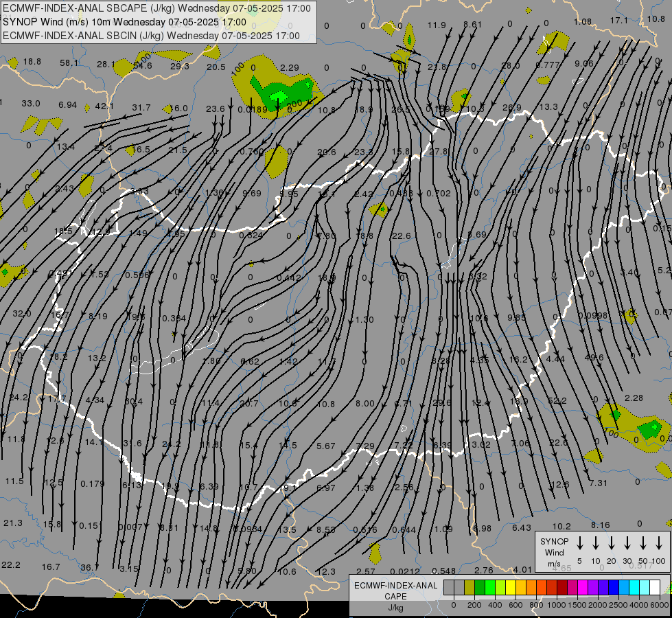Click the map value 0.179
Screen dimensions: 672x618
pos(93,484)
